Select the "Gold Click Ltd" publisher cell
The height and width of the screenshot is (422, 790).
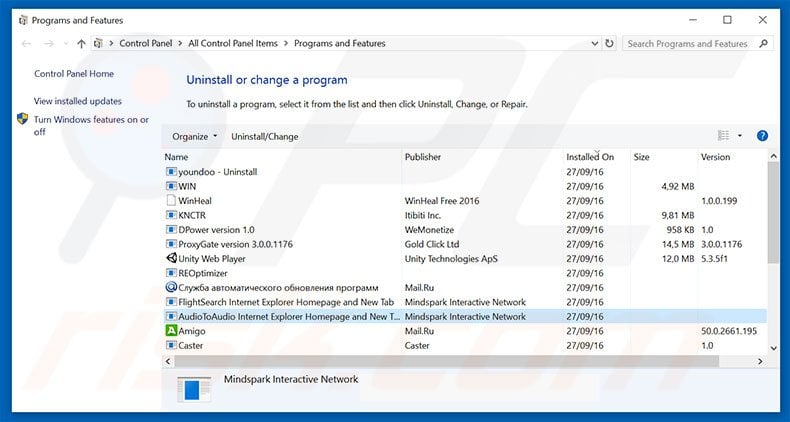pos(432,244)
